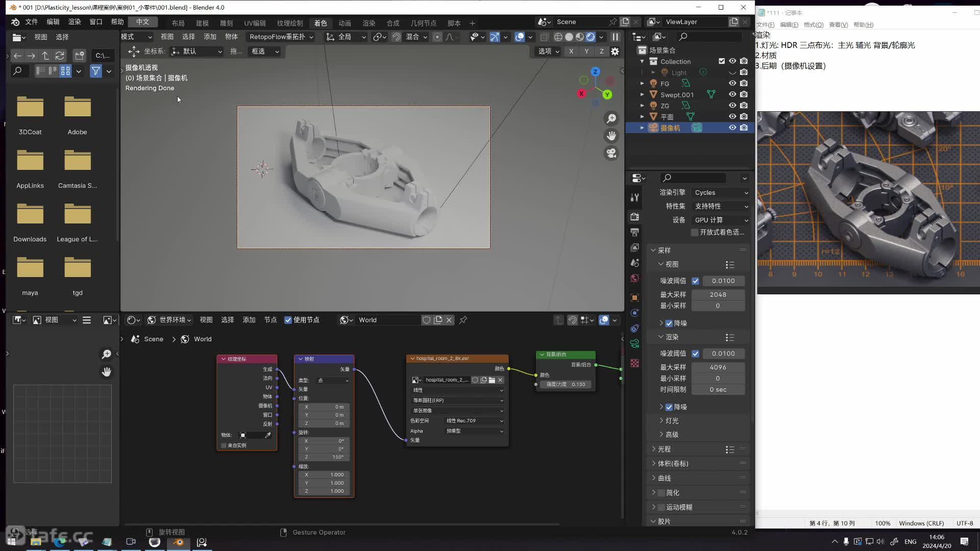Click 中文 button in top bar
The image size is (980, 551).
[143, 22]
